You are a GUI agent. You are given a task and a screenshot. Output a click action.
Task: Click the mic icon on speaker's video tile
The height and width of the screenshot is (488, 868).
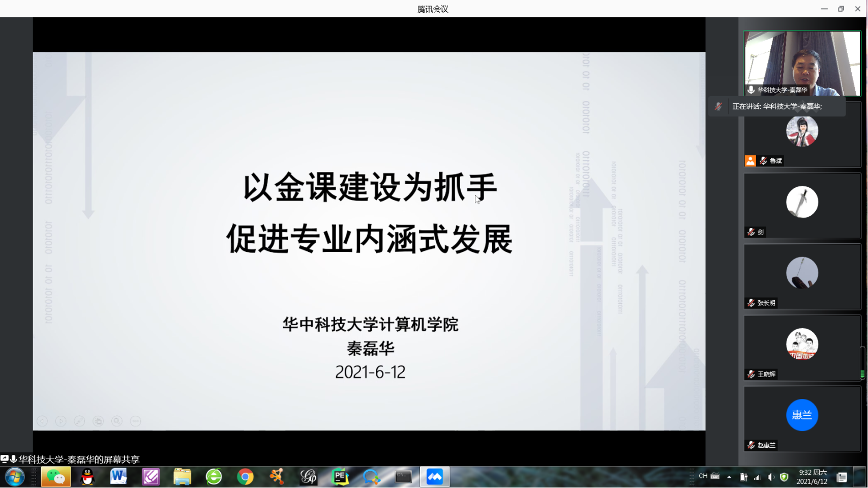tap(751, 90)
